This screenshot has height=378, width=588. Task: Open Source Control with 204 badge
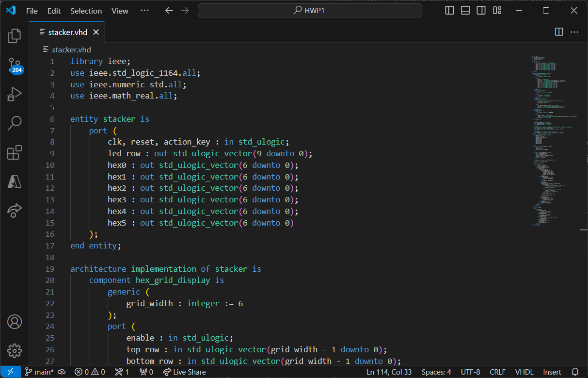[15, 65]
